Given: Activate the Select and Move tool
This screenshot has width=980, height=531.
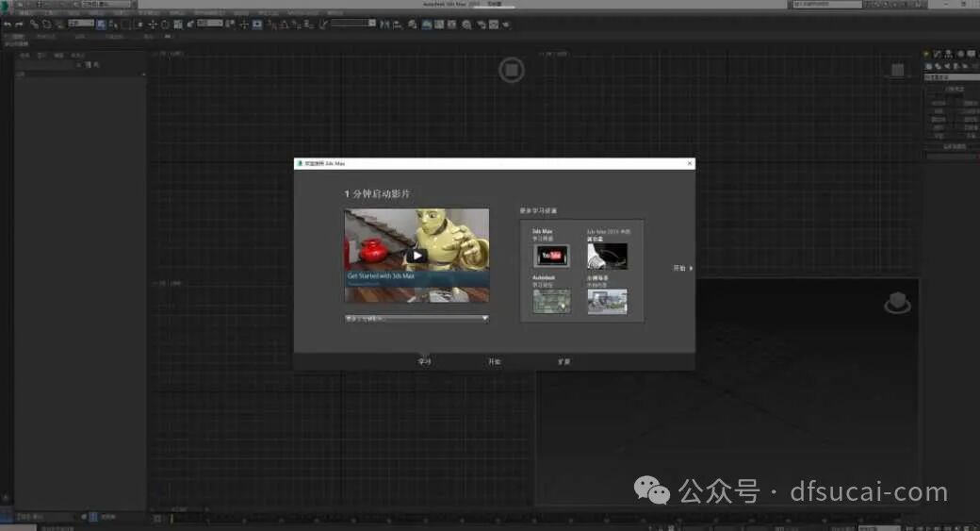Looking at the screenshot, I should click(x=153, y=25).
